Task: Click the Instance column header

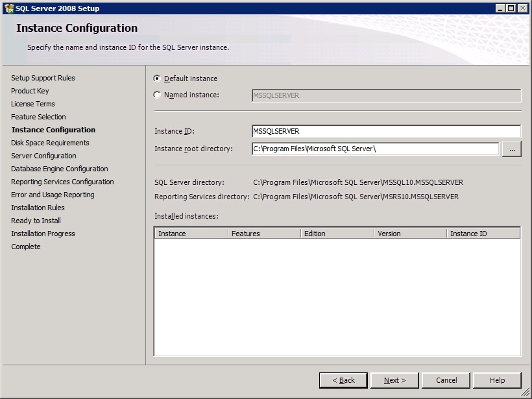Action: 191,234
